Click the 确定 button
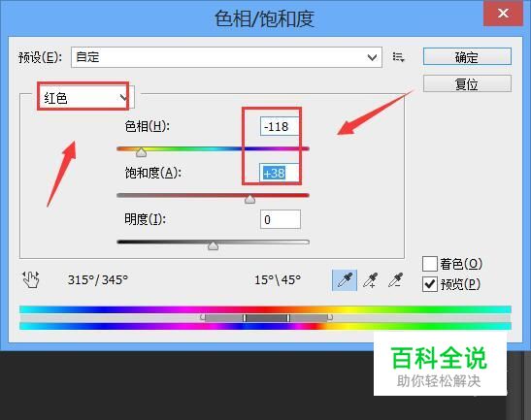The width and height of the screenshot is (531, 420). 467,56
